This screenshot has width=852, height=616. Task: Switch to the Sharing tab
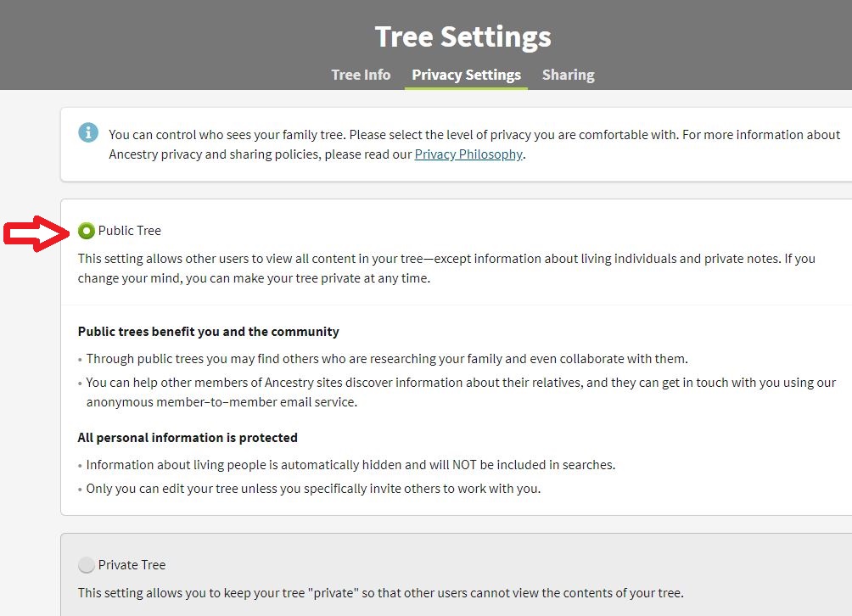(x=569, y=75)
